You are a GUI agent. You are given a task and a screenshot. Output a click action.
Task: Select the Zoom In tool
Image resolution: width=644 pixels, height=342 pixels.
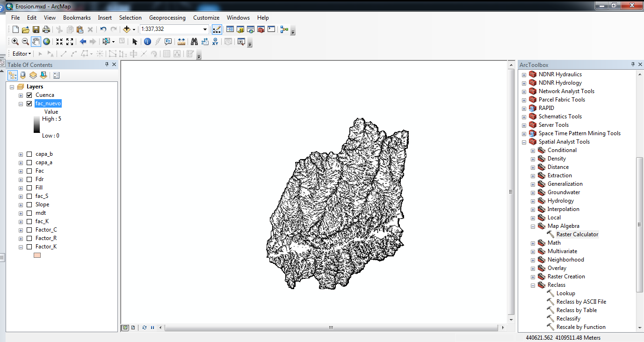coord(15,41)
